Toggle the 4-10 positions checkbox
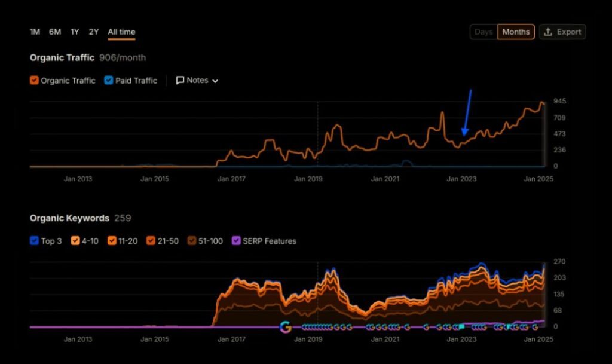Screen dimensions: 612x364 tap(75, 241)
